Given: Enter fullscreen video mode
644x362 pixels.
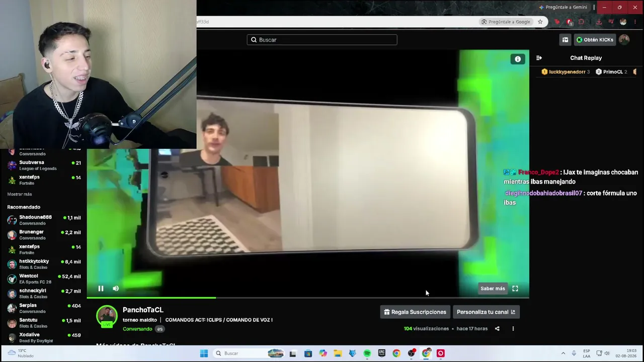Looking at the screenshot, I should 515,289.
